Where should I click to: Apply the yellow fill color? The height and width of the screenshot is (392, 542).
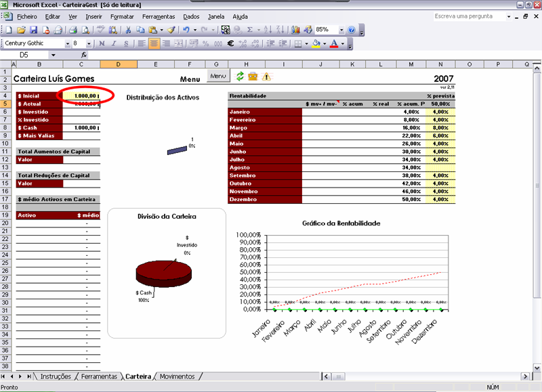coord(316,43)
